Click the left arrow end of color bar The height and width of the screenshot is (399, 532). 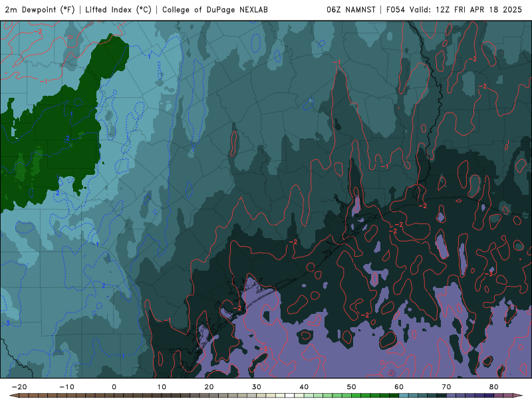14,396
